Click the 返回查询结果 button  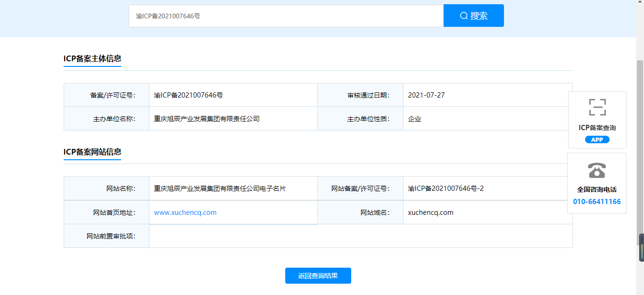click(x=318, y=276)
